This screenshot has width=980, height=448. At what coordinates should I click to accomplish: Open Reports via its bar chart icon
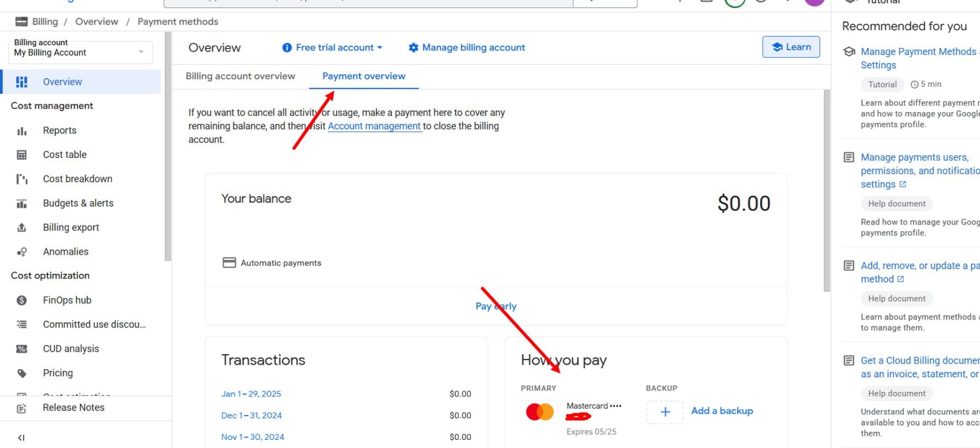coord(22,131)
